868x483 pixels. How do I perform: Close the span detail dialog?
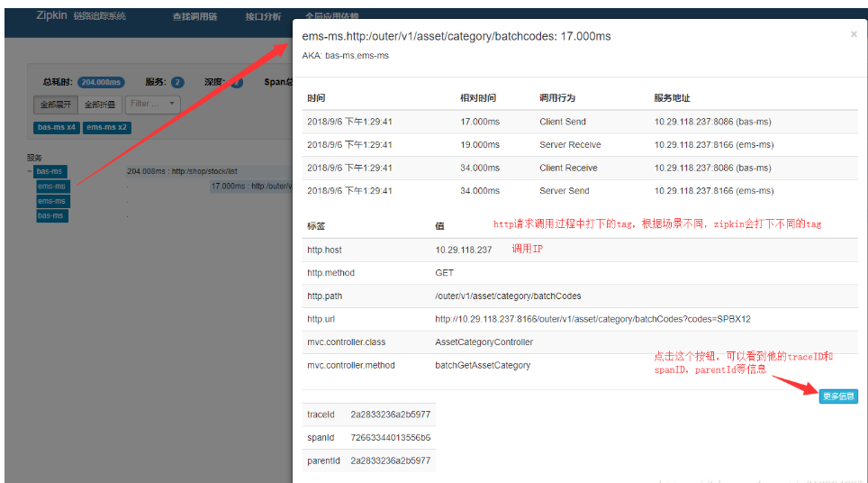(x=854, y=34)
